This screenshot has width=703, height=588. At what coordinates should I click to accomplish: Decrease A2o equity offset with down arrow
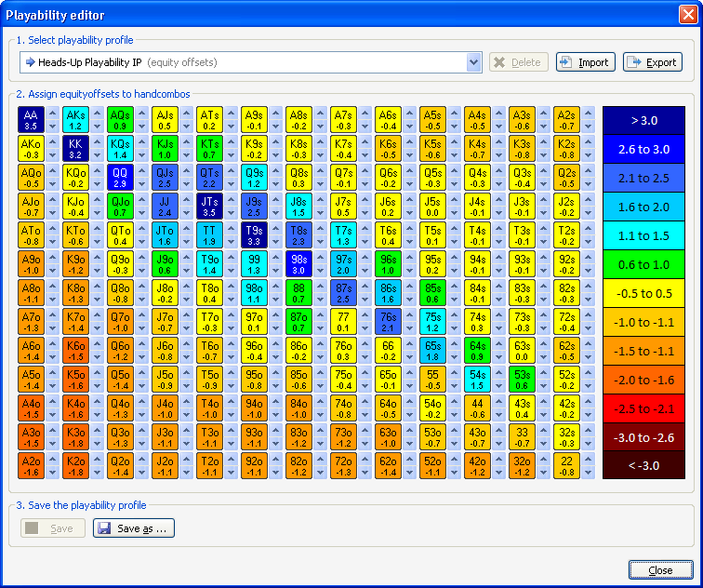(x=52, y=473)
